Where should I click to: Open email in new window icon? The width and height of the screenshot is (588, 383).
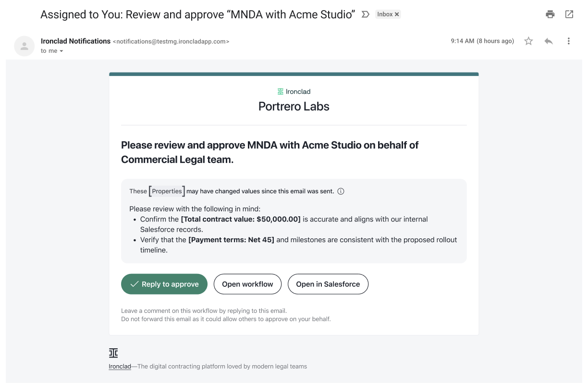(x=569, y=14)
